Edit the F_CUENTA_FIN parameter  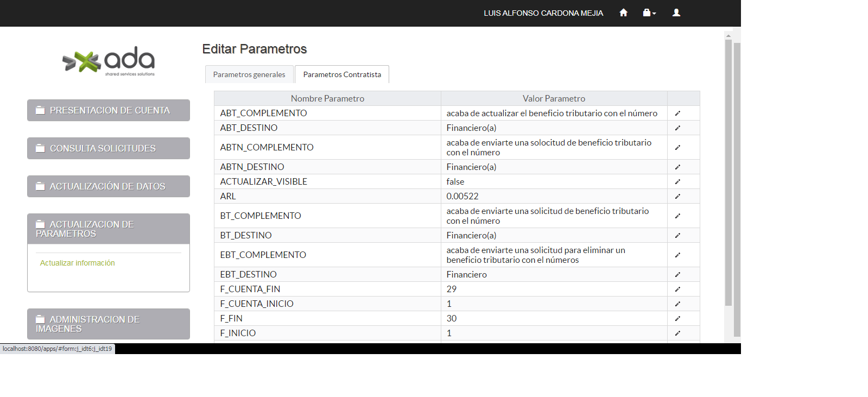point(677,289)
